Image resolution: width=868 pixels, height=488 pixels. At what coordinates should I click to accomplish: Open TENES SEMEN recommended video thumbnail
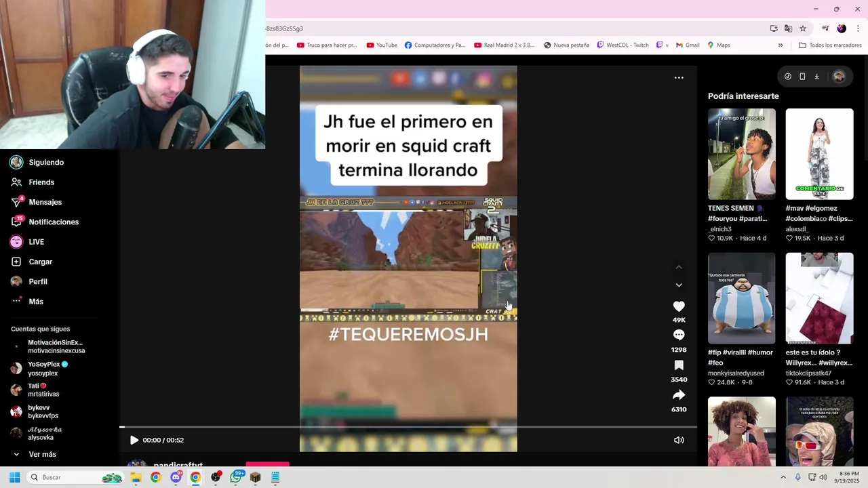(x=742, y=154)
